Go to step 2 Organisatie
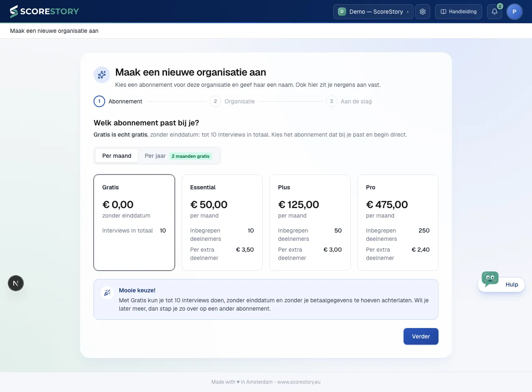 coord(232,101)
